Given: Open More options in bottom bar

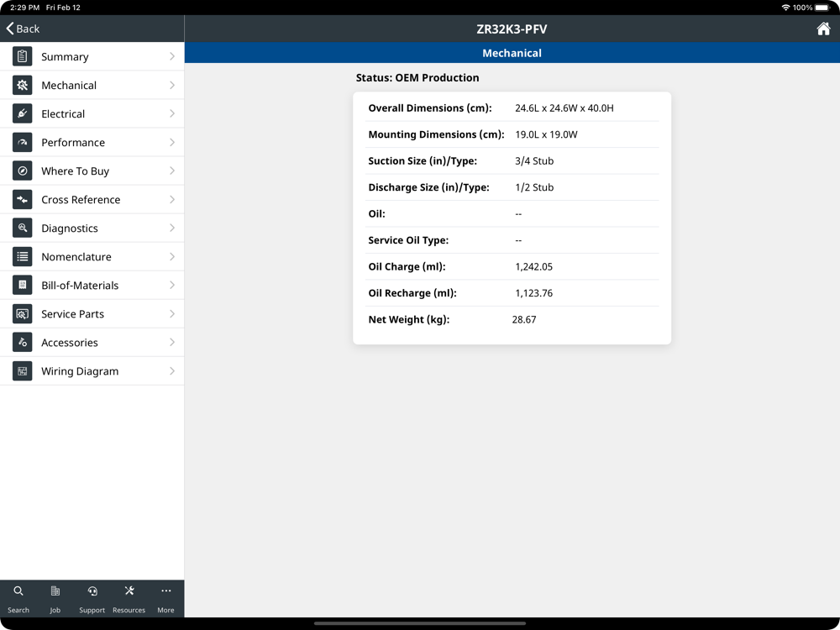Looking at the screenshot, I should click(165, 599).
